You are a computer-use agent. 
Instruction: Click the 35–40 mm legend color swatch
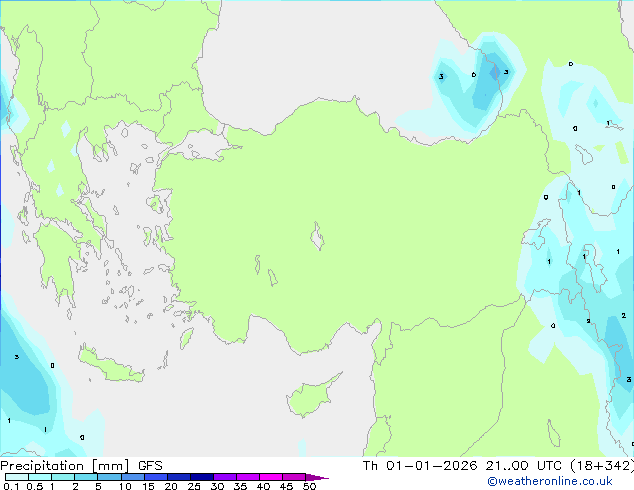pos(248,477)
